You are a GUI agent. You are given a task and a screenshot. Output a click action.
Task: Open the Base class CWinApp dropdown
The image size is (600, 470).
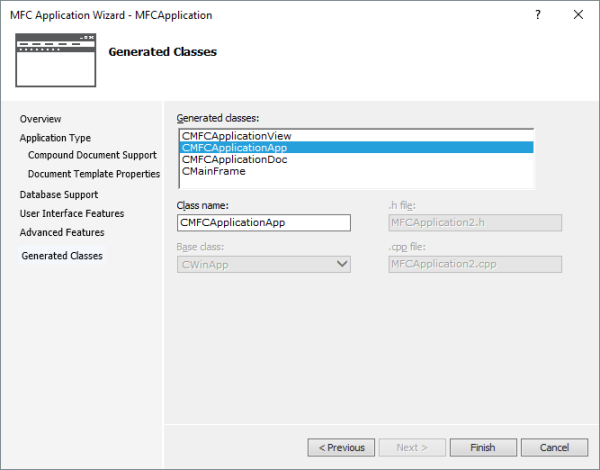click(264, 264)
